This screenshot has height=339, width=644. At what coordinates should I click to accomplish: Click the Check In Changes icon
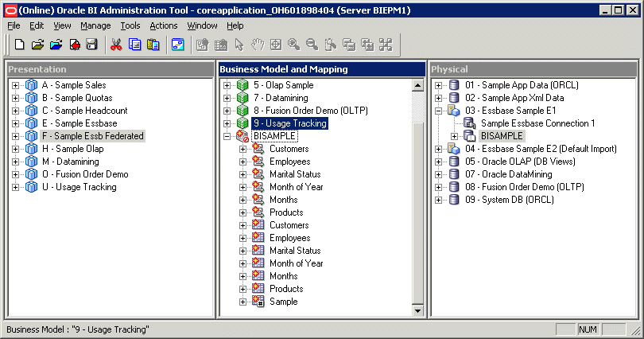(75, 45)
